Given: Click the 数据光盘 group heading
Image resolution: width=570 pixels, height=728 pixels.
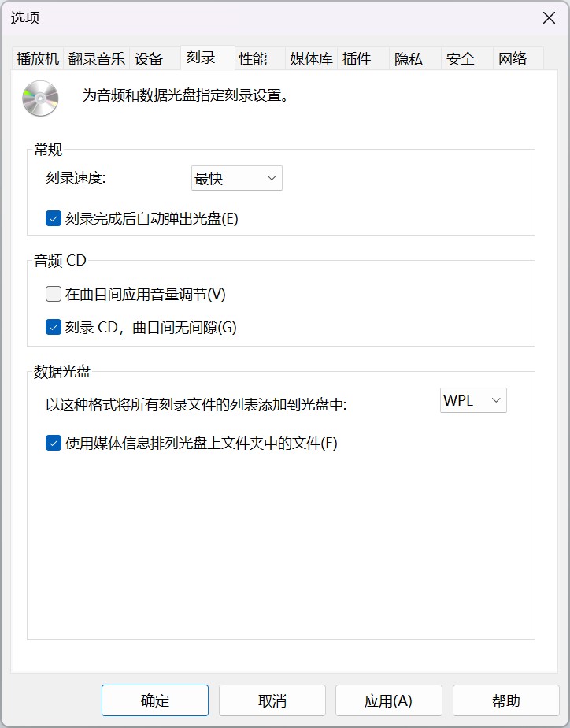Looking at the screenshot, I should pos(62,371).
